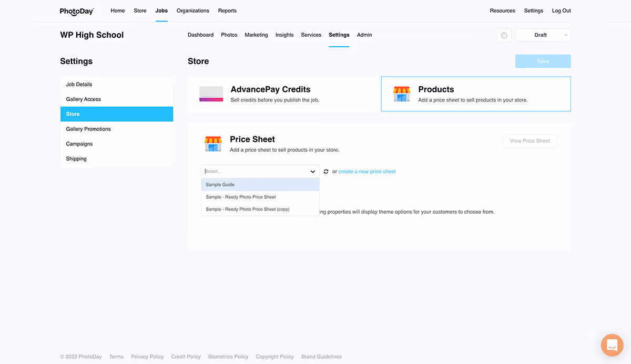631x364 pixels.
Task: Open Gallery Promotions settings
Action: tap(117, 129)
